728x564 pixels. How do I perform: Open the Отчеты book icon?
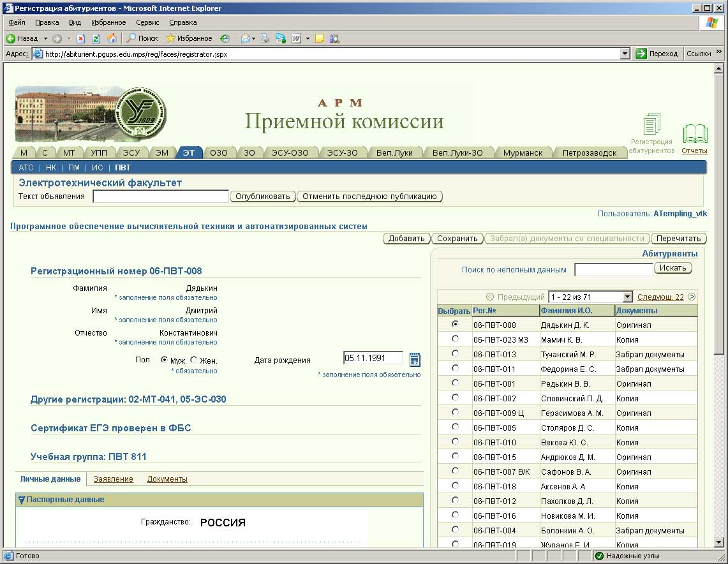point(695,135)
